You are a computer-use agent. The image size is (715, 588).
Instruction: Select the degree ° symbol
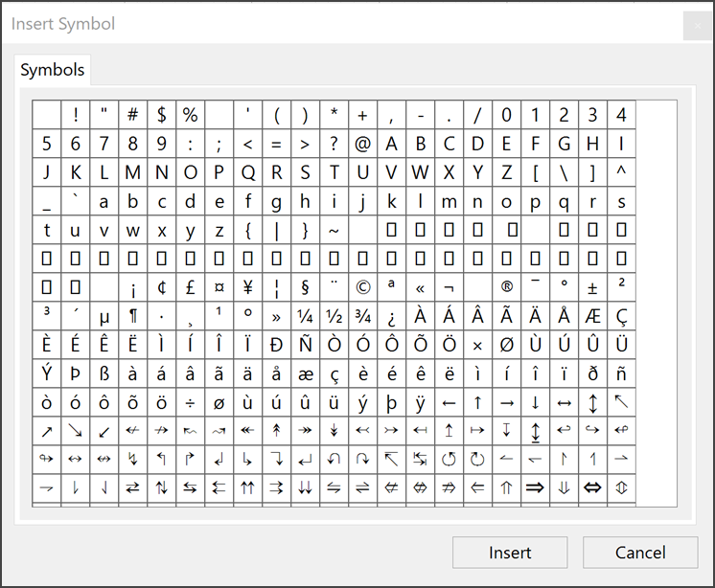pos(564,287)
